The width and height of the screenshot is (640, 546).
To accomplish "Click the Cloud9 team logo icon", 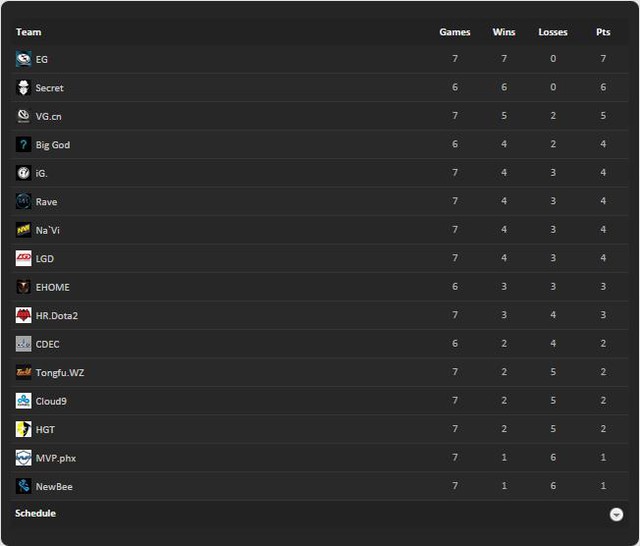I will (x=23, y=401).
